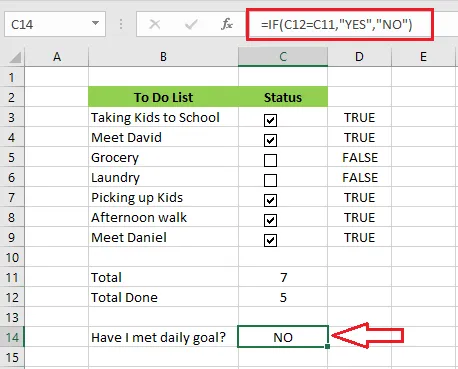The height and width of the screenshot is (369, 458).
Task: Select column D header
Action: pos(359,57)
